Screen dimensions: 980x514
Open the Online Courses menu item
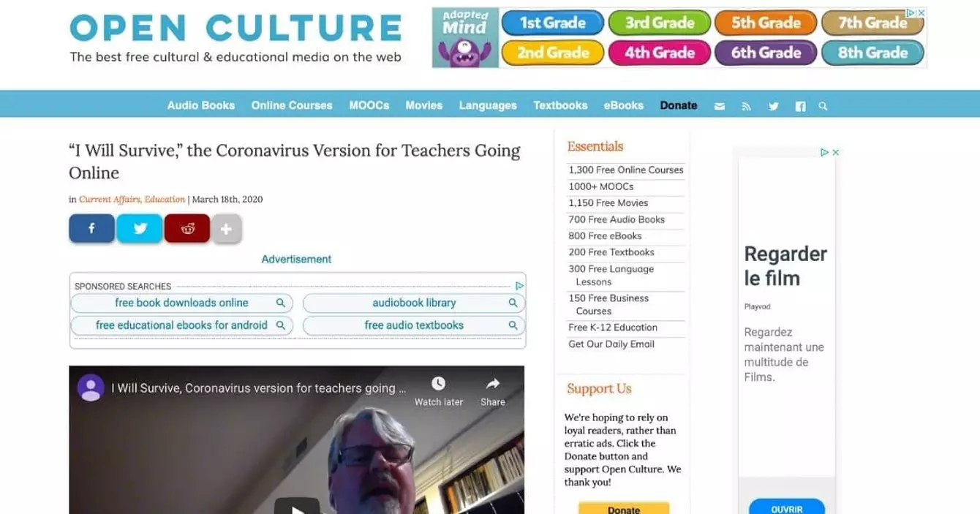point(292,105)
